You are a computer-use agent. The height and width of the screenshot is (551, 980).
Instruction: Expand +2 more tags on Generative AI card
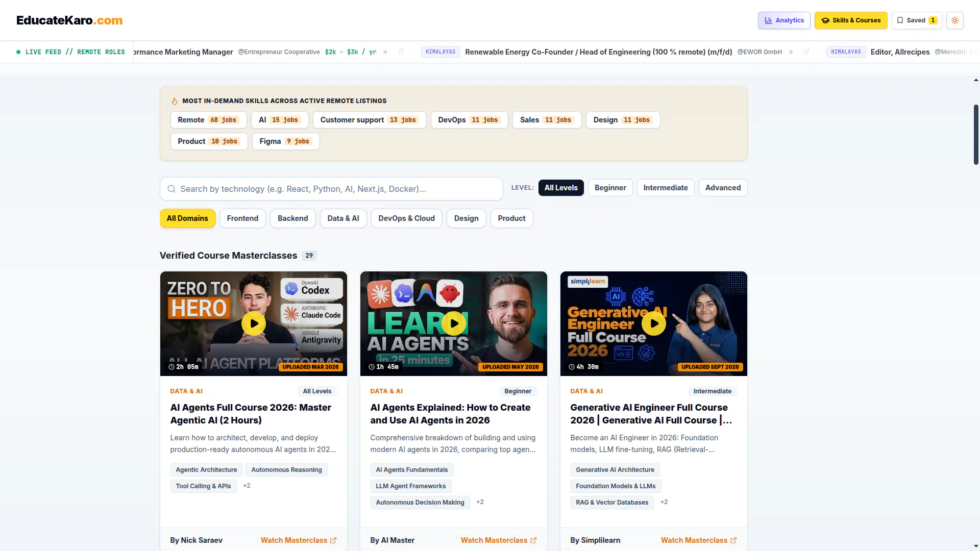coord(664,502)
